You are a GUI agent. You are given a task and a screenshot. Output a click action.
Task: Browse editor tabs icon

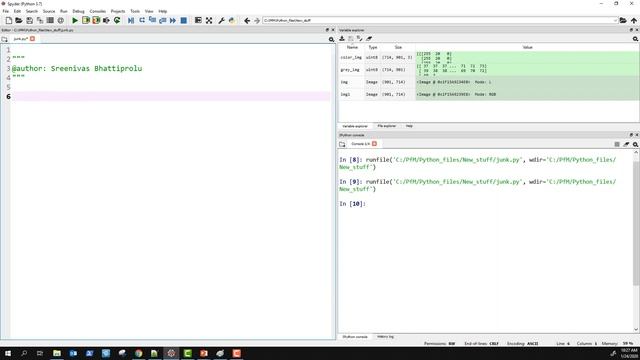(4, 39)
